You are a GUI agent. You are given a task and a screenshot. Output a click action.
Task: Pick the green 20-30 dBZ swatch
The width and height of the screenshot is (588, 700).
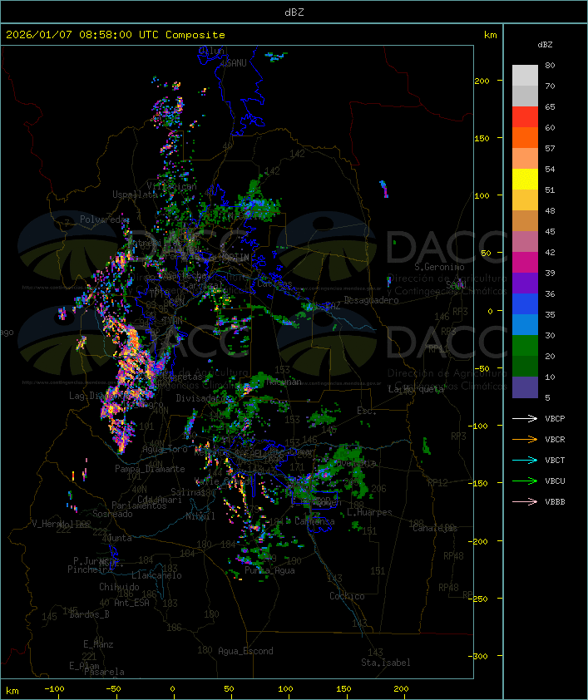tap(525, 346)
